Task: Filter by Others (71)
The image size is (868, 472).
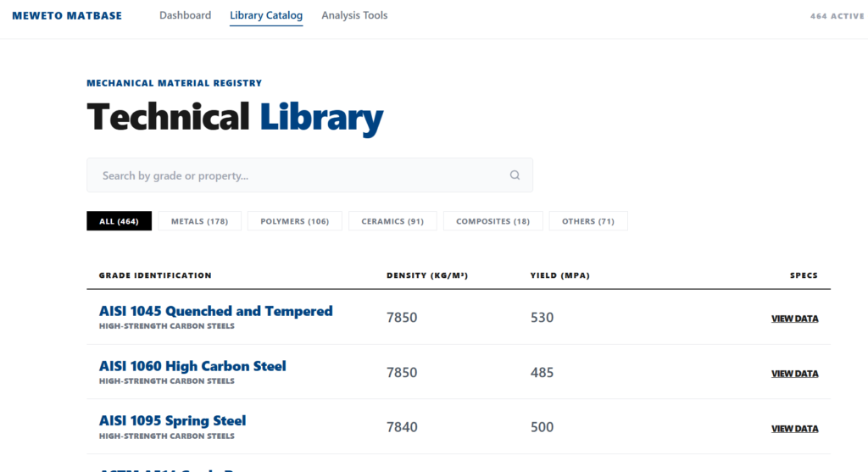Action: 588,221
